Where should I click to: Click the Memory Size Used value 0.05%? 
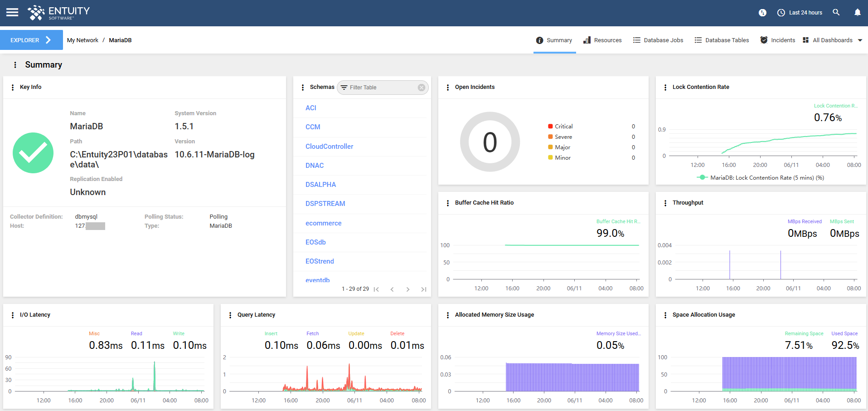coord(610,346)
